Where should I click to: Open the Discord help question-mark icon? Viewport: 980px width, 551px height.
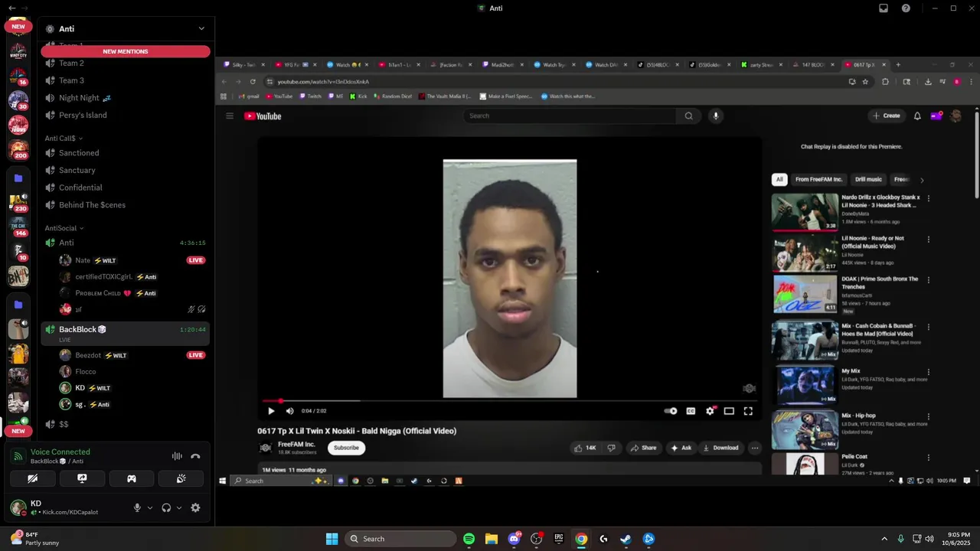coord(906,8)
